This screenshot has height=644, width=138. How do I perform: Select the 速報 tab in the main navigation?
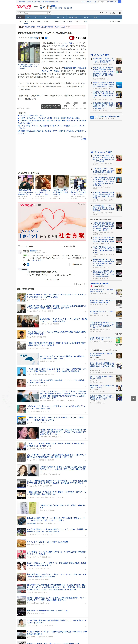(28, 17)
